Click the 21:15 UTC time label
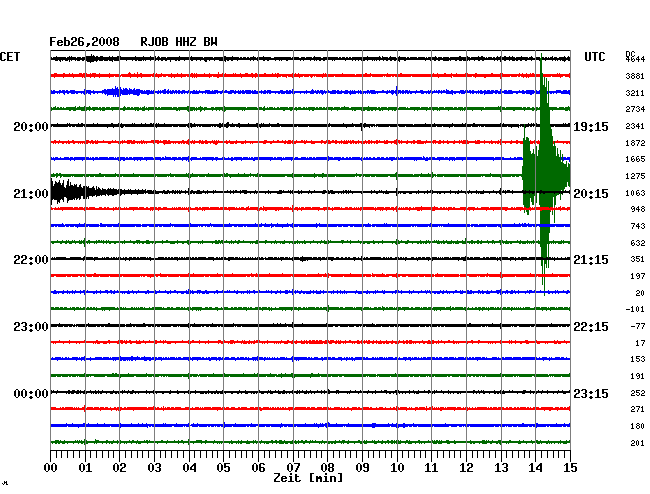 pos(591,260)
